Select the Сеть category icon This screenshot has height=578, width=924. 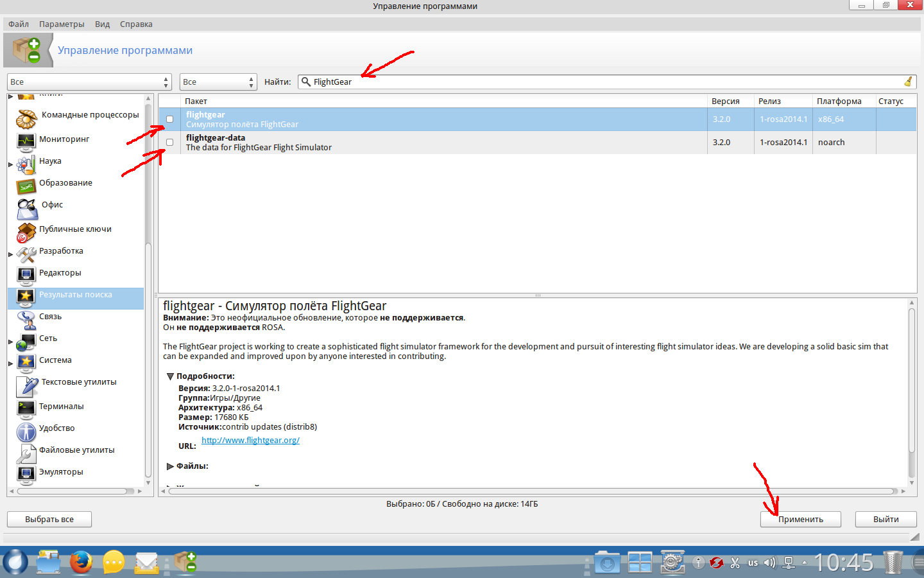[26, 340]
